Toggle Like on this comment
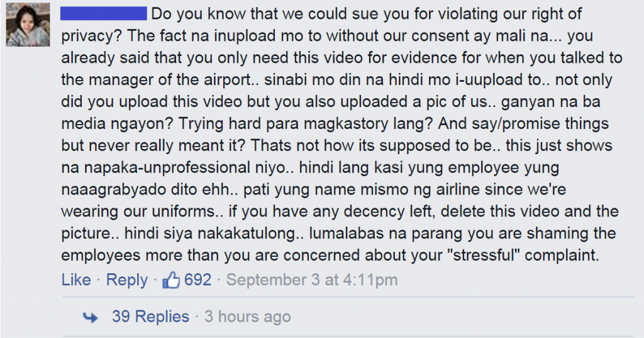The height and width of the screenshot is (338, 644). [76, 280]
